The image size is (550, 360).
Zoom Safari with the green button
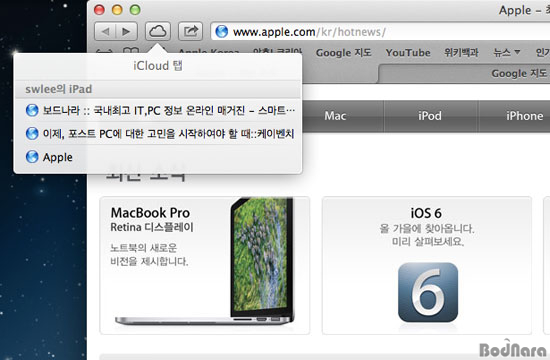click(x=135, y=9)
